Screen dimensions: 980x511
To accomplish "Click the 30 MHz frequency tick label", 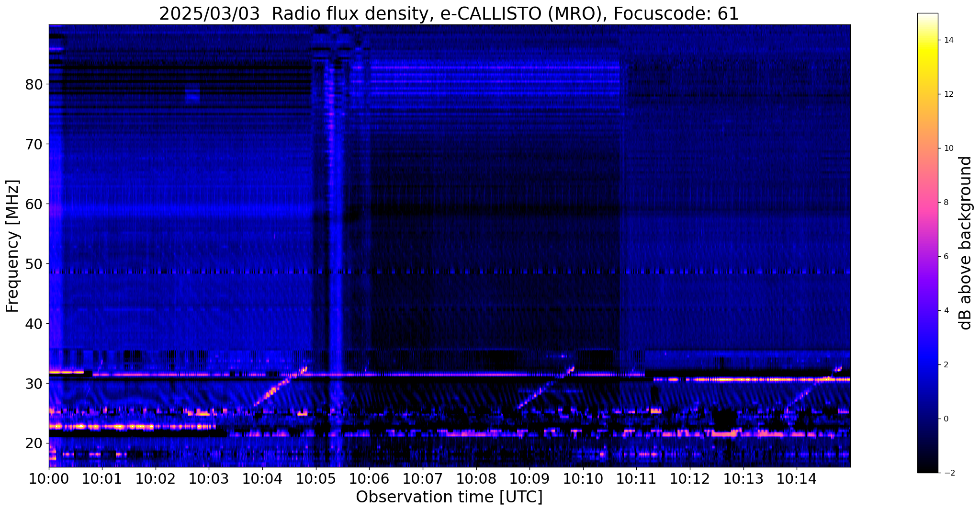I will point(34,384).
